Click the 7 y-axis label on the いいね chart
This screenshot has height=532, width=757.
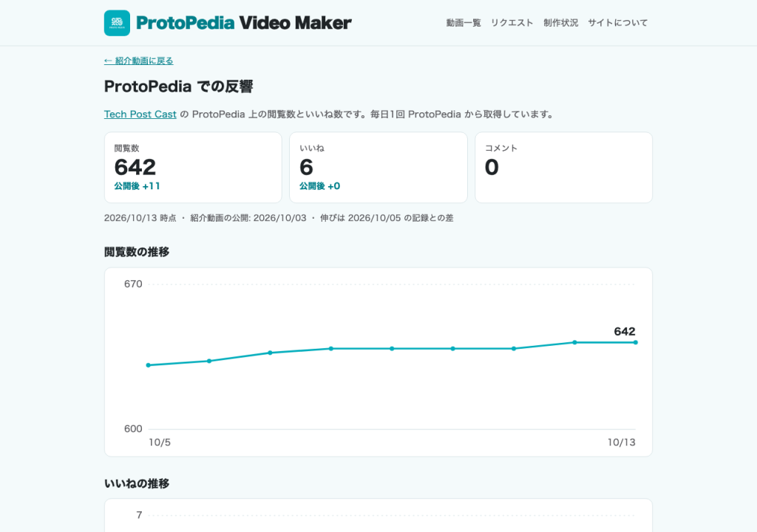pyautogui.click(x=139, y=515)
